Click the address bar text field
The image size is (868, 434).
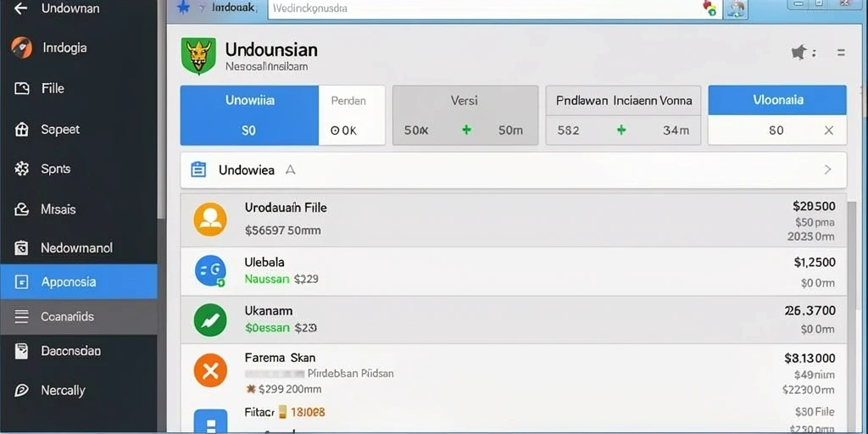(x=495, y=8)
